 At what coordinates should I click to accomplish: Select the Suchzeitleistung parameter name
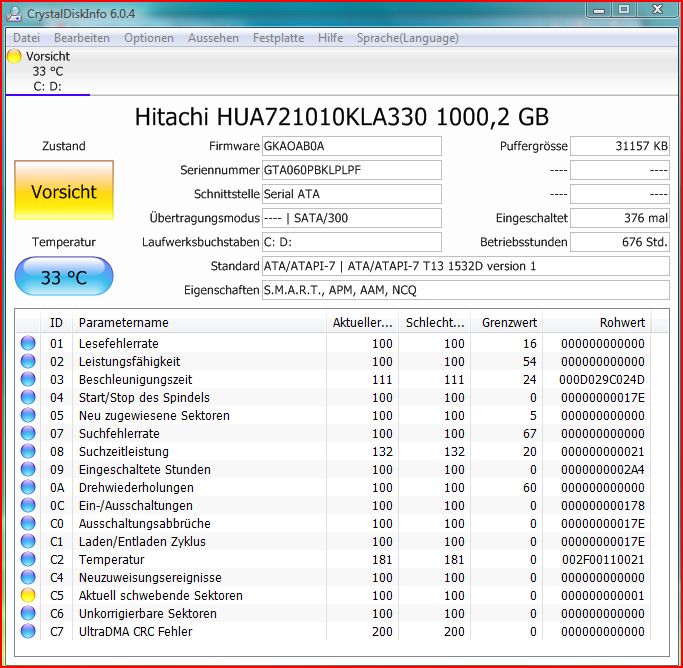coord(123,452)
